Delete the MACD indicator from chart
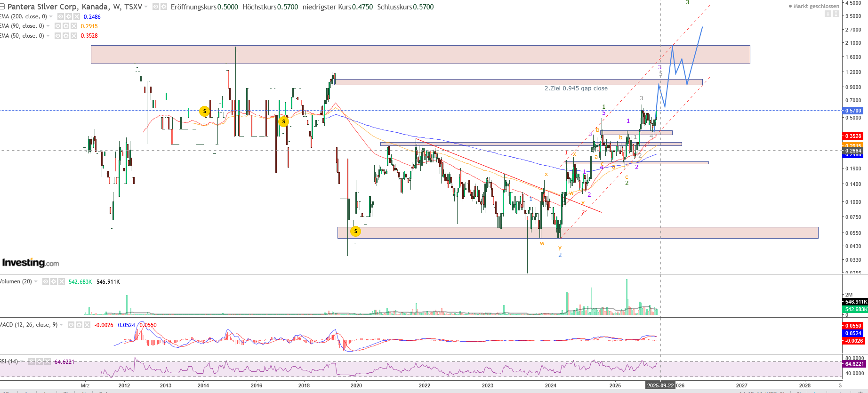The image size is (868, 393). (x=87, y=325)
